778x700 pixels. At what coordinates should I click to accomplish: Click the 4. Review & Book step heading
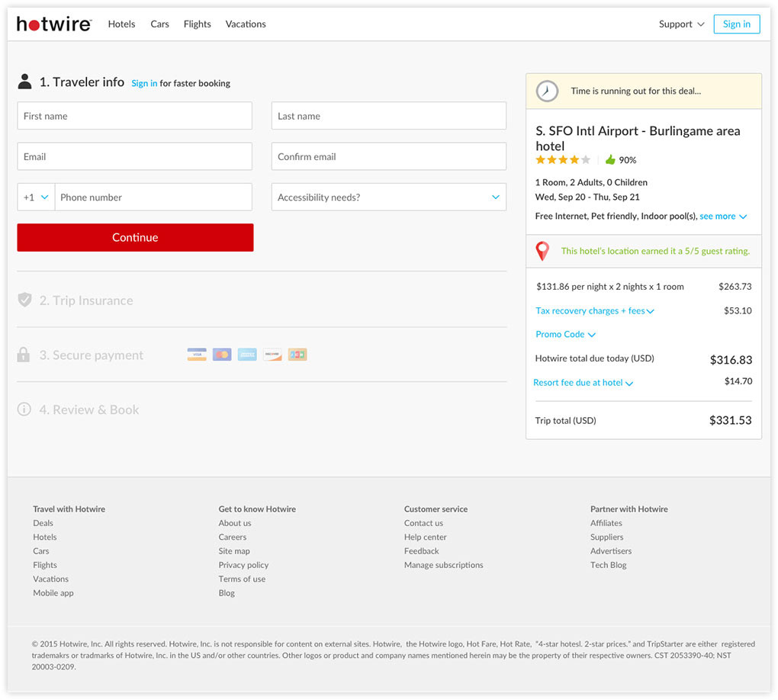pyautogui.click(x=89, y=409)
